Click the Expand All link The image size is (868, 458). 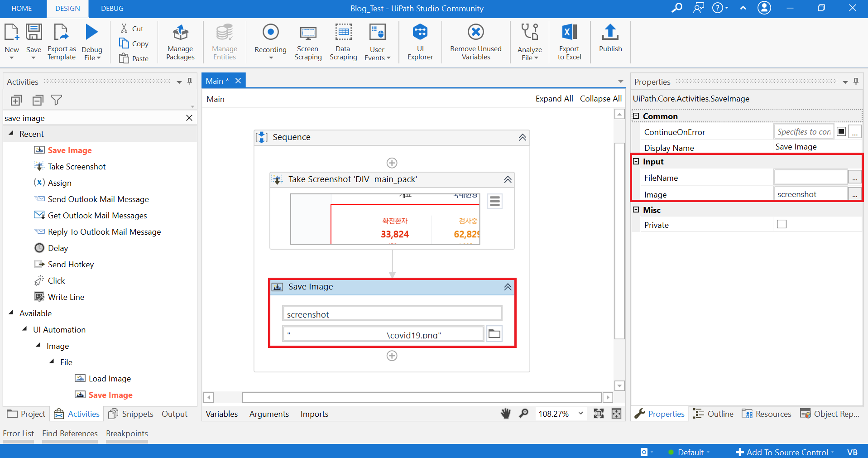pos(554,99)
